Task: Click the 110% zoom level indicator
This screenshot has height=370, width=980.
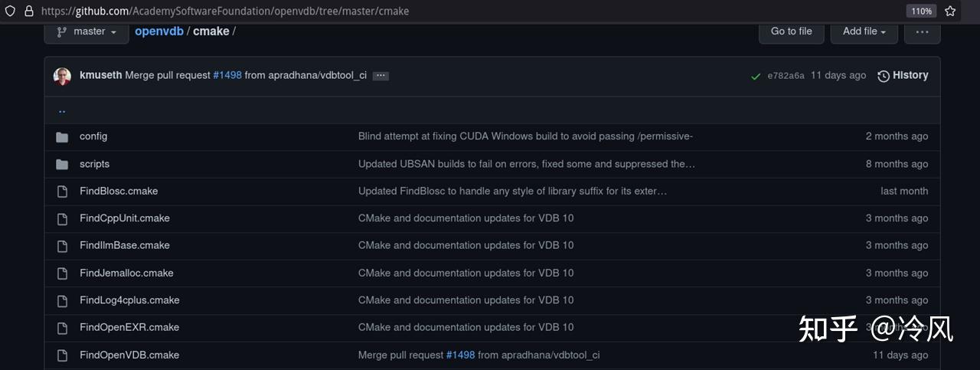Action: point(921,11)
